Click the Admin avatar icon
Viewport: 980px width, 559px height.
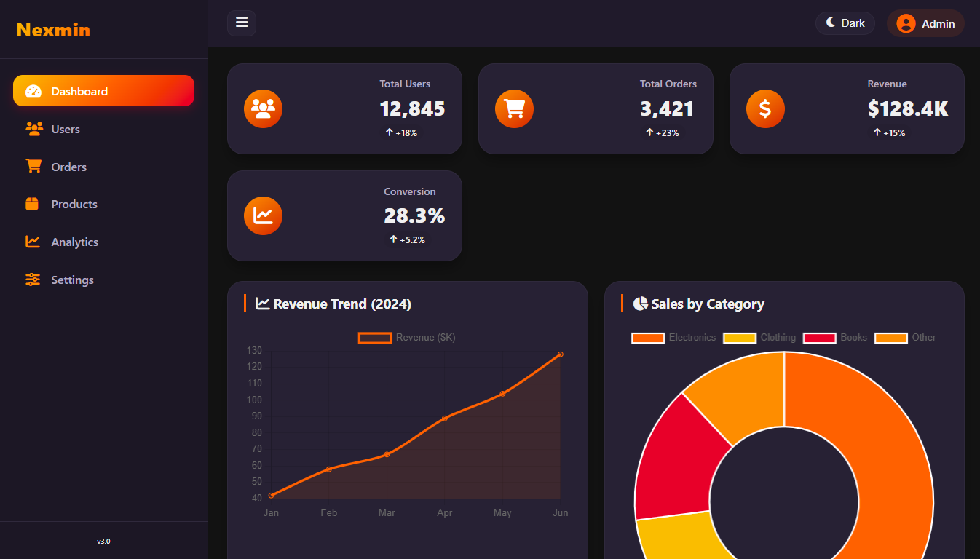(x=906, y=23)
